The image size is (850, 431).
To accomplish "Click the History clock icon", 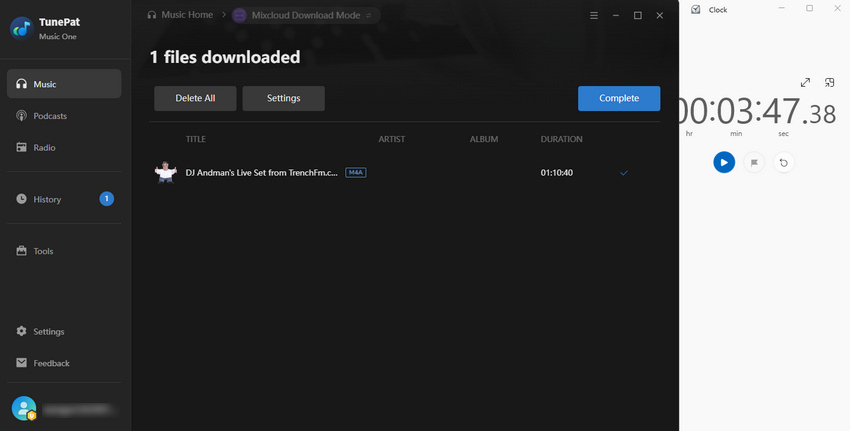I will [22, 199].
